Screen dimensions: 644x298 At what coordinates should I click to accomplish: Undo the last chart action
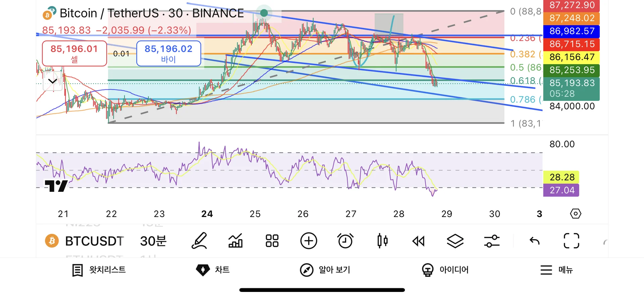tap(534, 241)
